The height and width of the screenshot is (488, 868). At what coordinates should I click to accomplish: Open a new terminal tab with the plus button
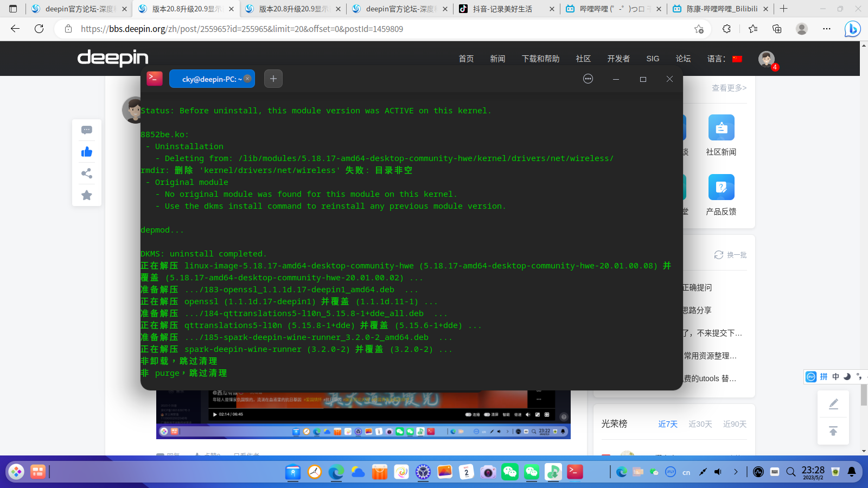[273, 79]
